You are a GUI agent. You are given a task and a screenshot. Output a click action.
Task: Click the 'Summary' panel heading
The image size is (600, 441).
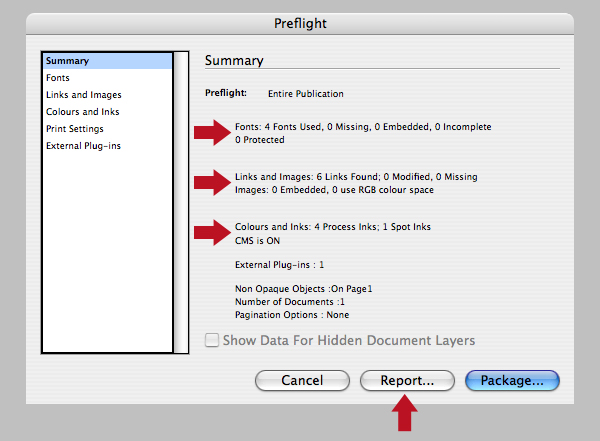(234, 60)
